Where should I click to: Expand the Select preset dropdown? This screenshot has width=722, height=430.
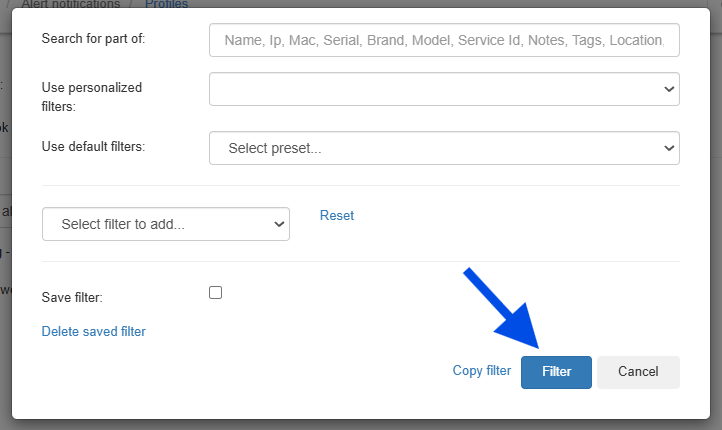pyautogui.click(x=444, y=148)
